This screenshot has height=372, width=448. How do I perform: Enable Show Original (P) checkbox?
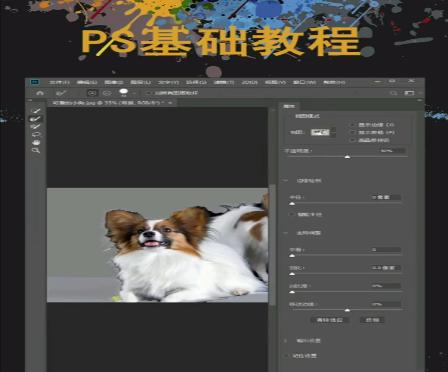(x=352, y=132)
